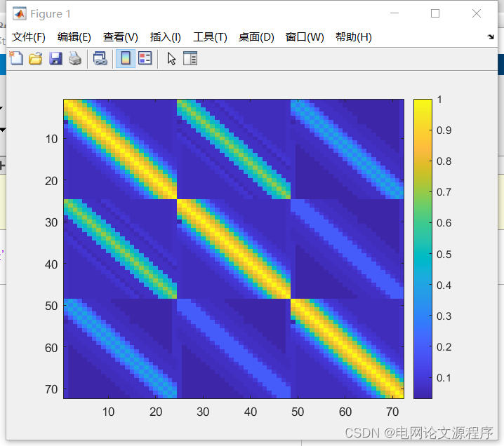Print the figure using the printer icon
Screen dimensions: 504x446
click(x=75, y=58)
